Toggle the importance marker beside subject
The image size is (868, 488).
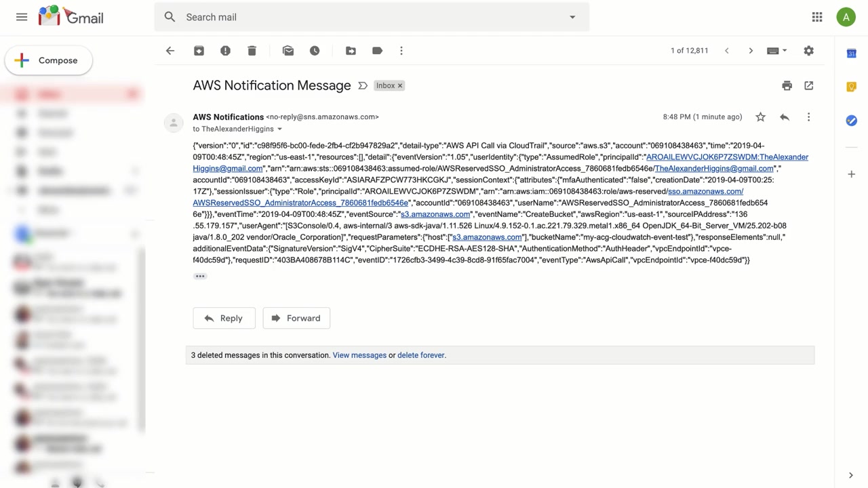[x=363, y=85]
